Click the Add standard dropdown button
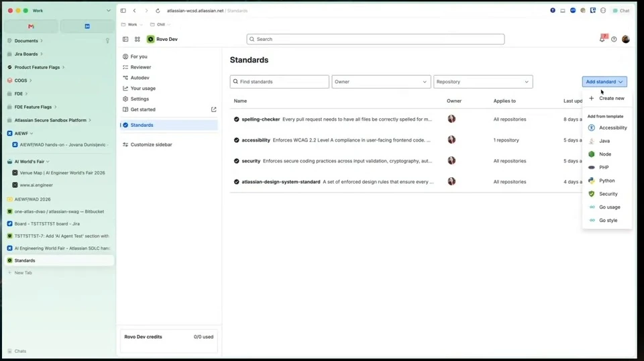The width and height of the screenshot is (644, 361). (604, 82)
